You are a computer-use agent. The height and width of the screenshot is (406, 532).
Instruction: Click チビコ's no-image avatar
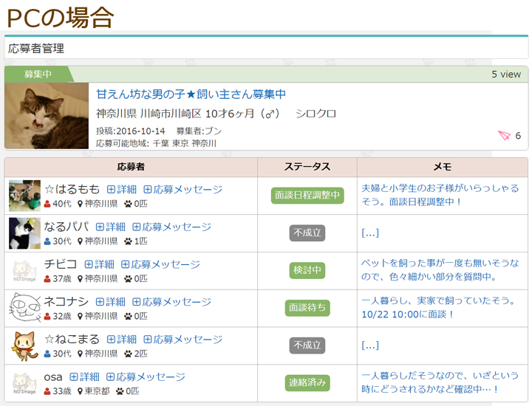tap(24, 271)
